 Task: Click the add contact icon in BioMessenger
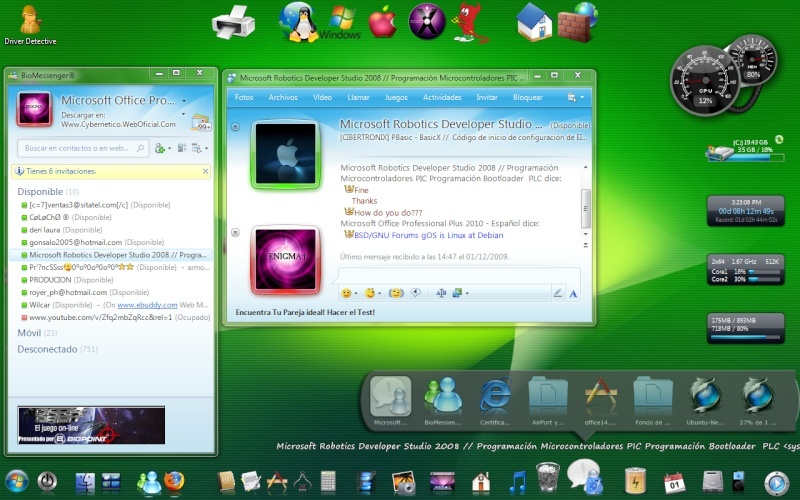160,148
